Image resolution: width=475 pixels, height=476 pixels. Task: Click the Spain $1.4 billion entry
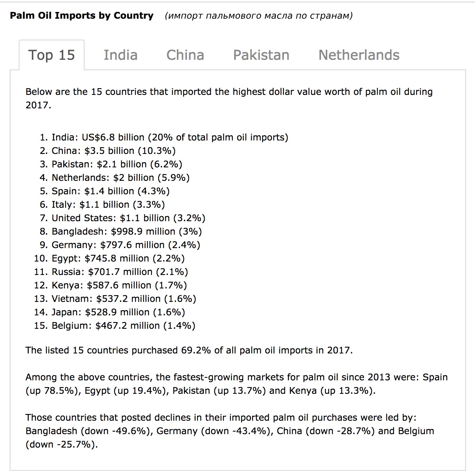[x=111, y=191]
